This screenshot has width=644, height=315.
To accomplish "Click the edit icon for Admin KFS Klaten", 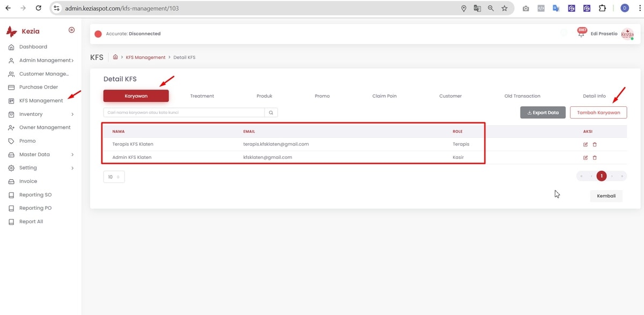I will tap(586, 158).
